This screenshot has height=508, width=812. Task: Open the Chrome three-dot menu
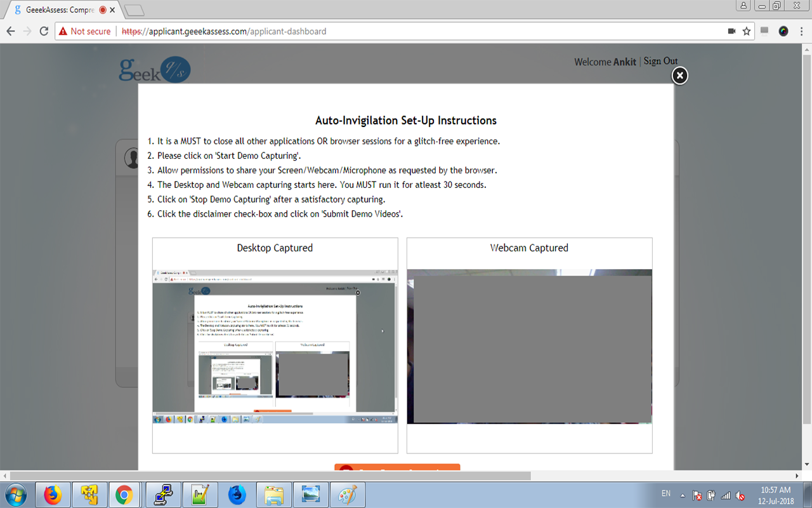(801, 31)
